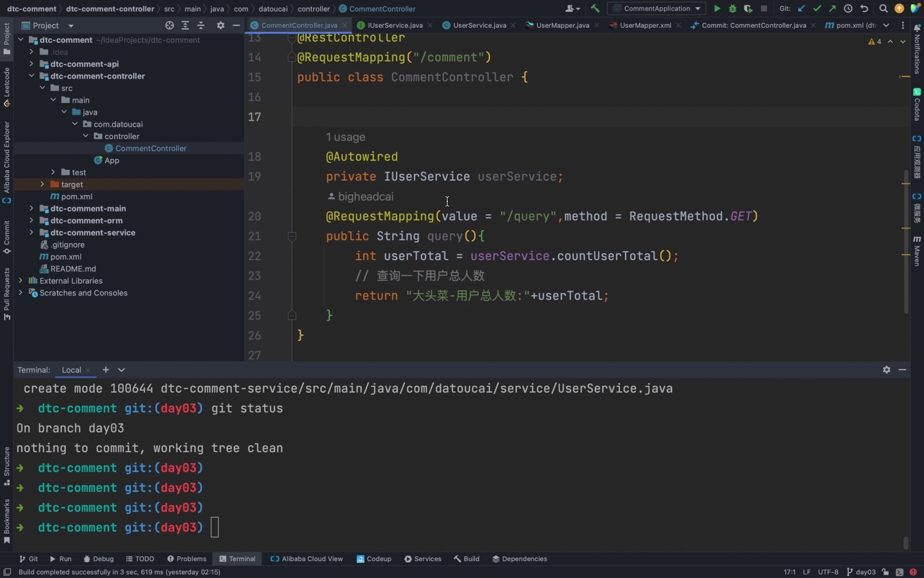The width and height of the screenshot is (924, 578).
Task: Start debugging with the bug icon
Action: click(x=733, y=9)
